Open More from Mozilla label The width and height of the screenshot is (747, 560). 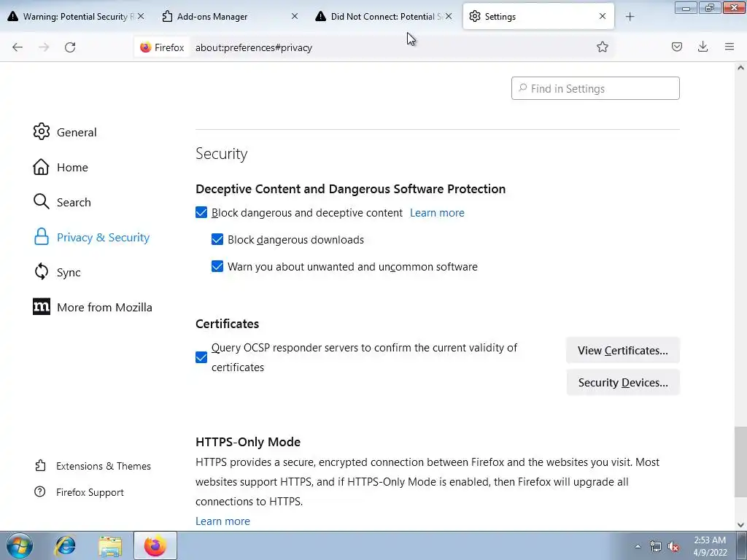(x=104, y=307)
